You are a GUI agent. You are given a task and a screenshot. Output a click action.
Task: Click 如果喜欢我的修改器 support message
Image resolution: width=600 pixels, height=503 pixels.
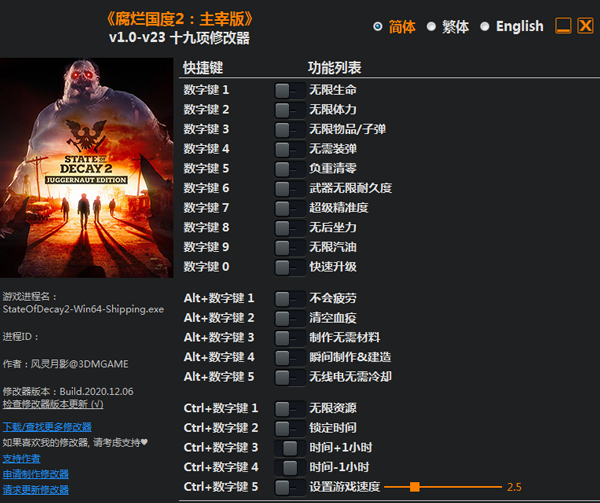pos(75,443)
